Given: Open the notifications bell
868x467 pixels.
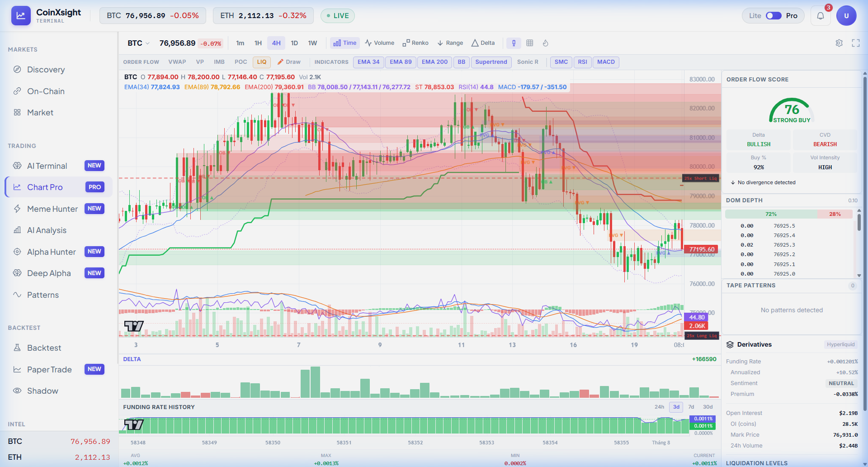Looking at the screenshot, I should (821, 16).
